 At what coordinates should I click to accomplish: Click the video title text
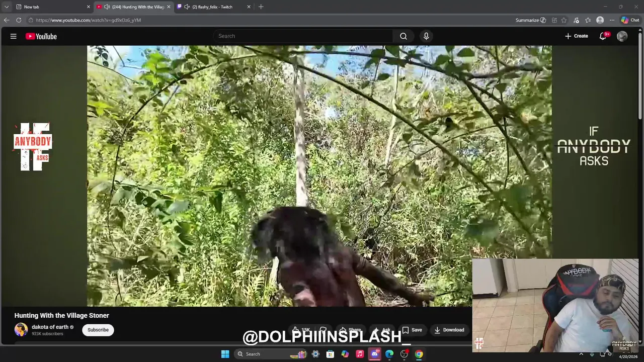point(61,315)
